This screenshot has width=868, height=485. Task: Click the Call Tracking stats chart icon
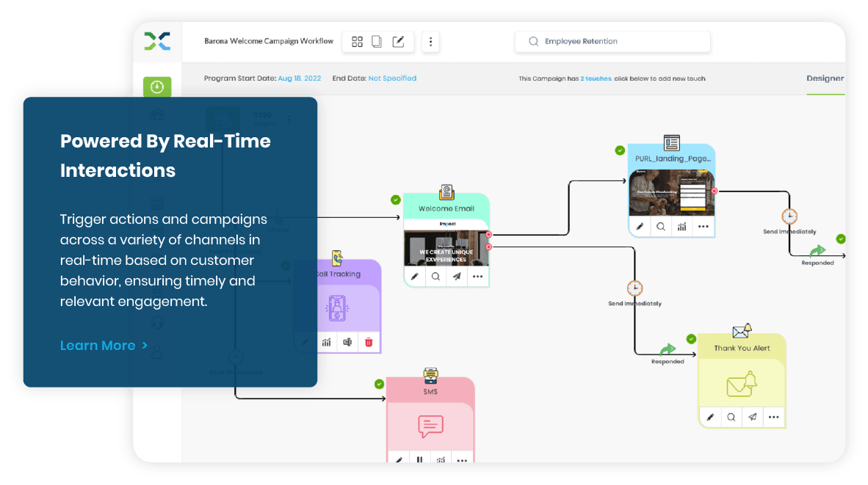pyautogui.click(x=327, y=343)
